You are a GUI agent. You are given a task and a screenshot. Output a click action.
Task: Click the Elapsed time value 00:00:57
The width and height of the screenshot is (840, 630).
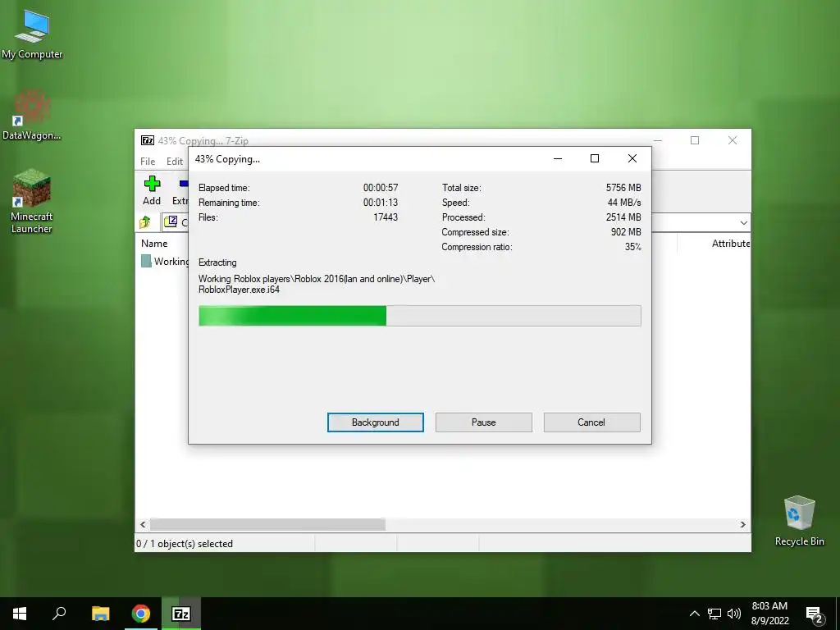381,188
